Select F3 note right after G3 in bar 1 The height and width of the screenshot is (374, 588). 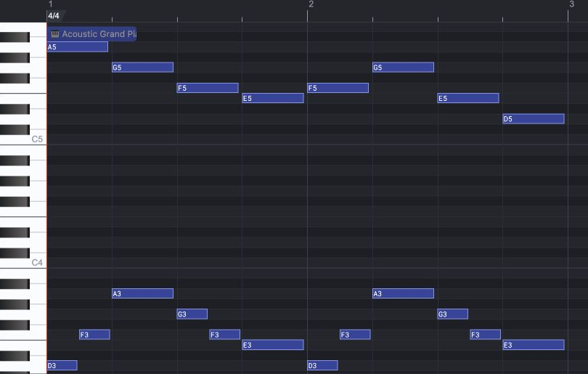tap(224, 335)
